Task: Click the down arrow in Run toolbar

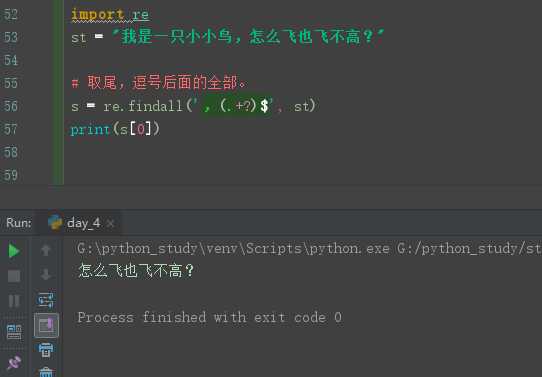Action: [46, 275]
